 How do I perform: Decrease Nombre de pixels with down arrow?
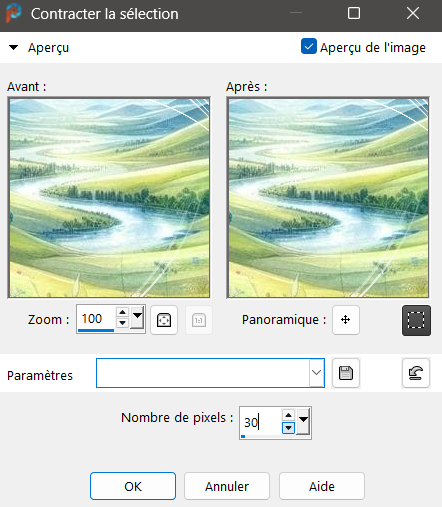[288, 428]
